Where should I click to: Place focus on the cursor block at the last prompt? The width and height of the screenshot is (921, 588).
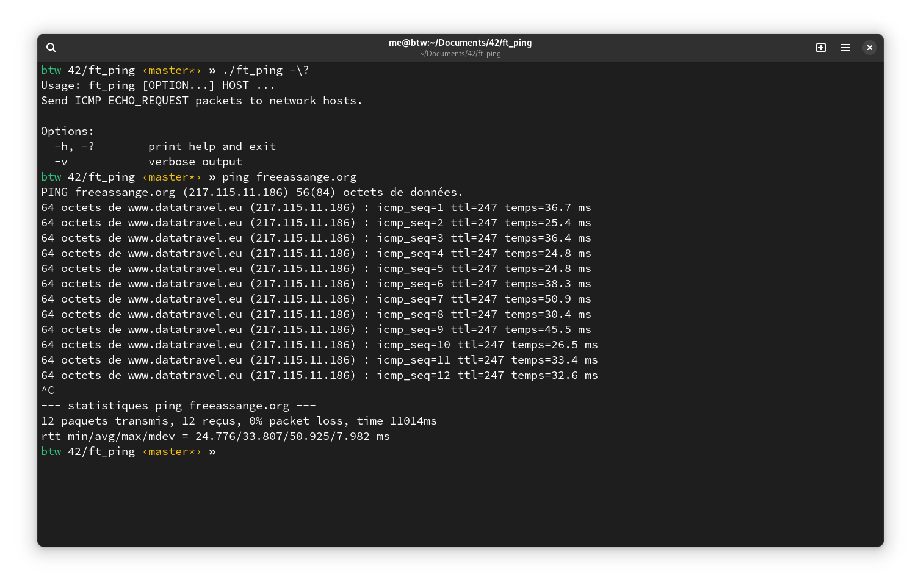pyautogui.click(x=225, y=451)
